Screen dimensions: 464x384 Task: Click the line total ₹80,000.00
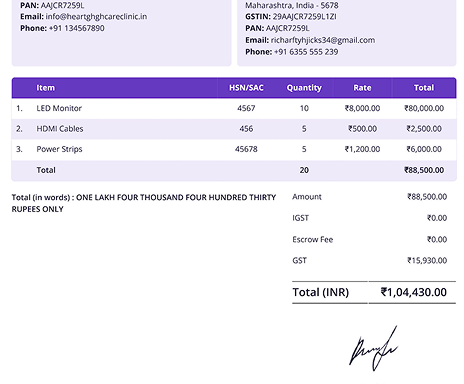point(424,108)
